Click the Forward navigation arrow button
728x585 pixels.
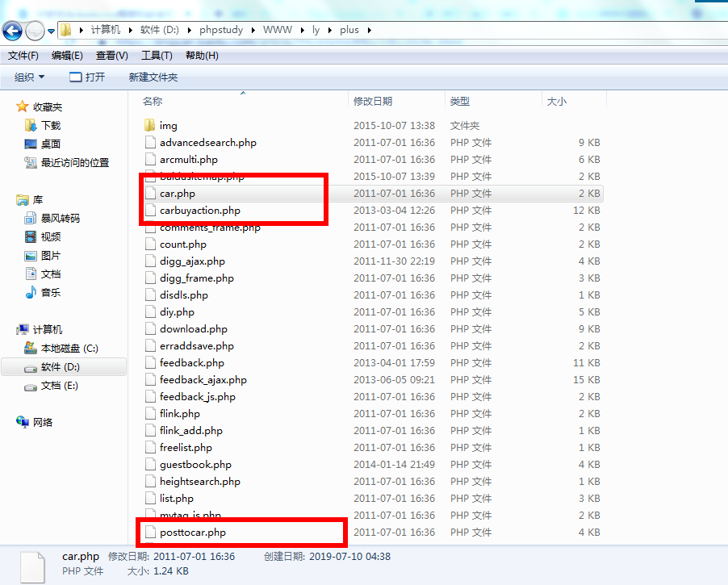pos(35,31)
